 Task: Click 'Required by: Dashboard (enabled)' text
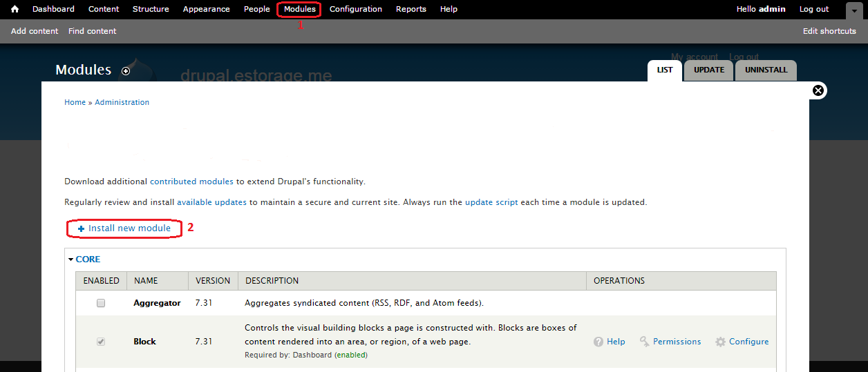306,355
